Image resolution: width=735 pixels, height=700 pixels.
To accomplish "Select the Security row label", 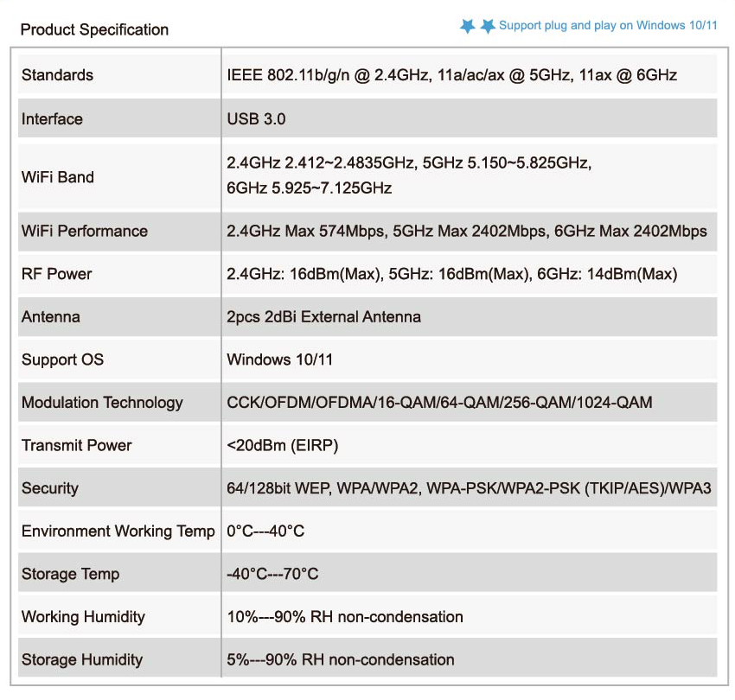I will (50, 488).
